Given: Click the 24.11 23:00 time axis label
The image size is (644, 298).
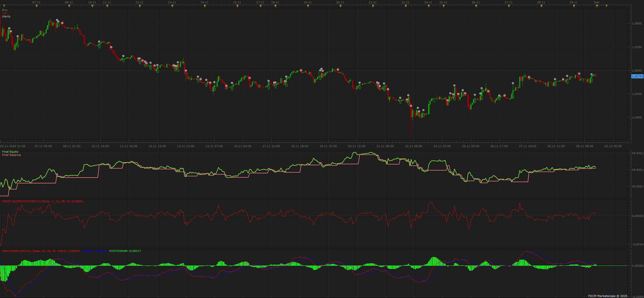Looking at the screenshot, I should click(x=442, y=146).
